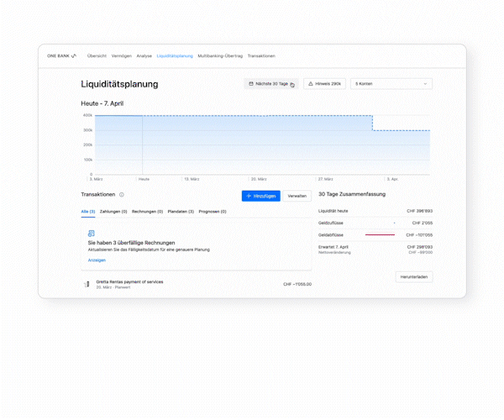Click the Heute marker on chart axis
This screenshot has height=420, width=504.
pos(144,179)
